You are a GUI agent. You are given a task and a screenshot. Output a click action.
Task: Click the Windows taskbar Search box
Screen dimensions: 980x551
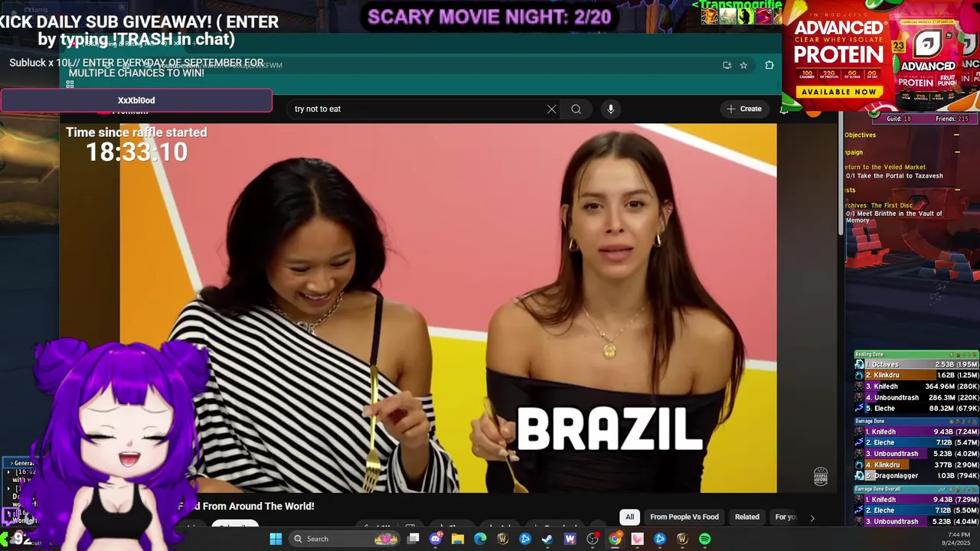345,539
